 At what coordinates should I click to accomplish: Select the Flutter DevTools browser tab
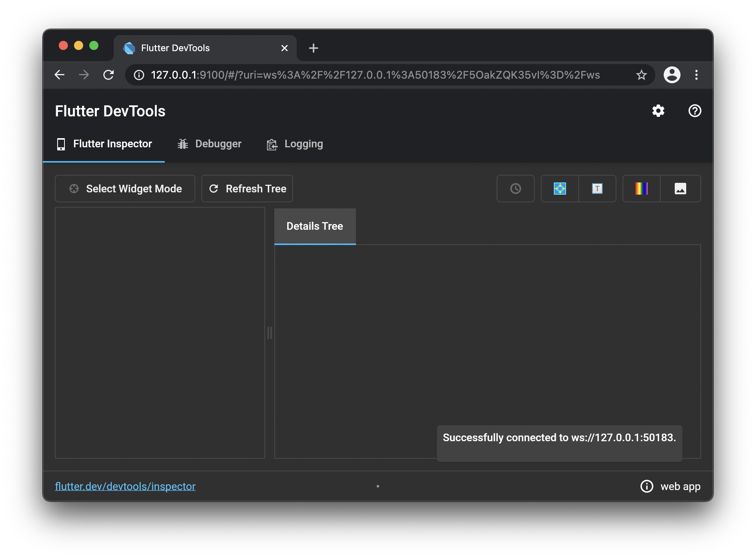click(205, 48)
